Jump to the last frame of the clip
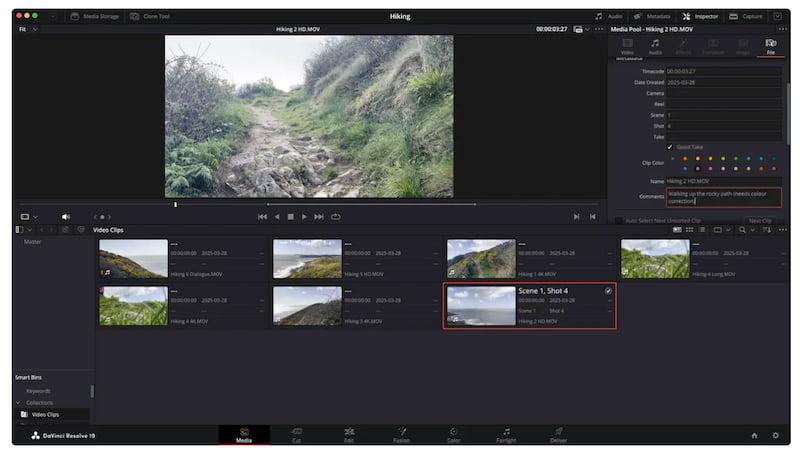800x454 pixels. pyautogui.click(x=319, y=217)
